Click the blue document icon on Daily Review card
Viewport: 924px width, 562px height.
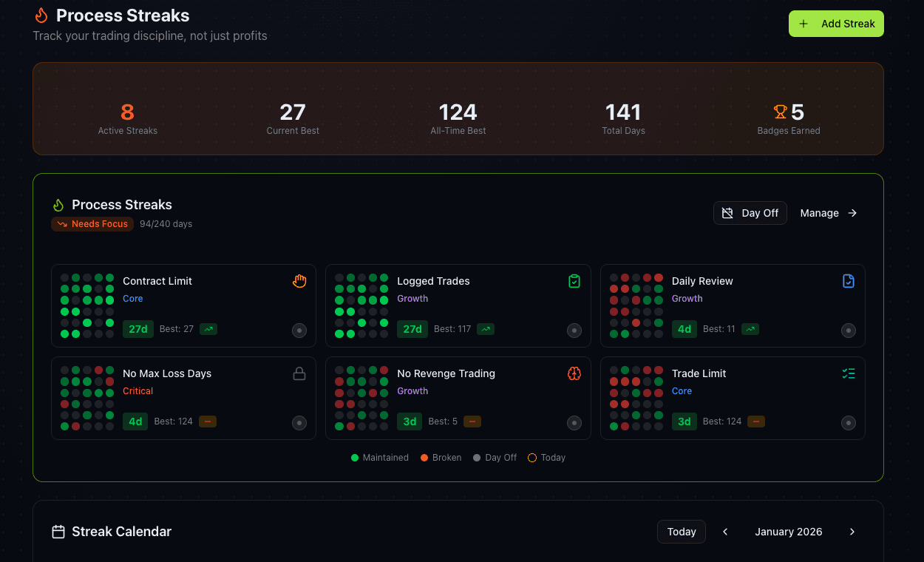click(x=849, y=281)
